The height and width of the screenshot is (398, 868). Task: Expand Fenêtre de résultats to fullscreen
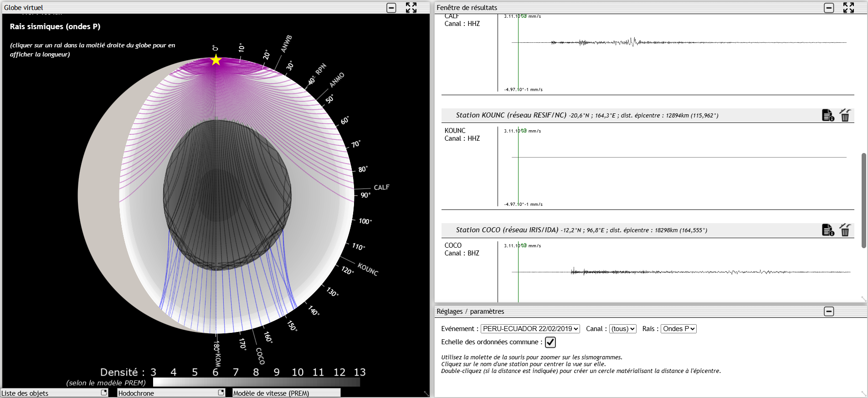[x=848, y=8]
